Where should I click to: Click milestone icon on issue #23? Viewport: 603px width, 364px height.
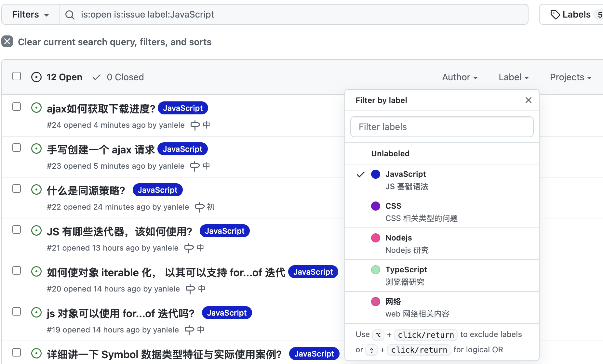click(x=195, y=166)
